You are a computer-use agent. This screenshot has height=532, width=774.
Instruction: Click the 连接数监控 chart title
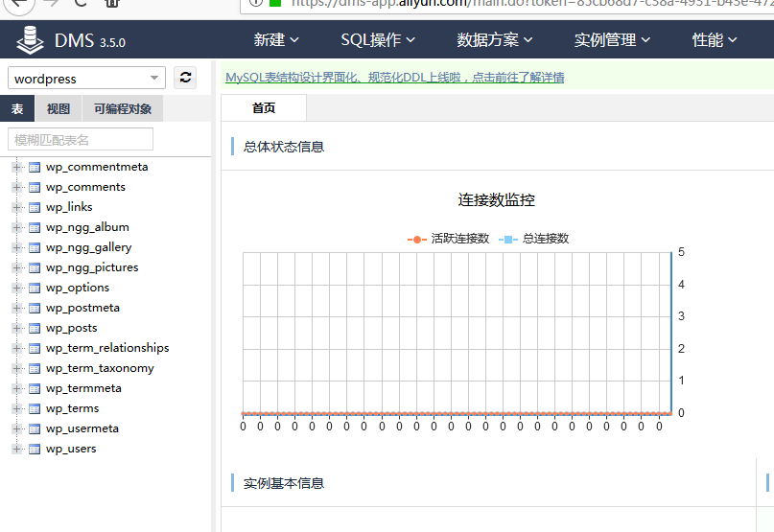[496, 200]
